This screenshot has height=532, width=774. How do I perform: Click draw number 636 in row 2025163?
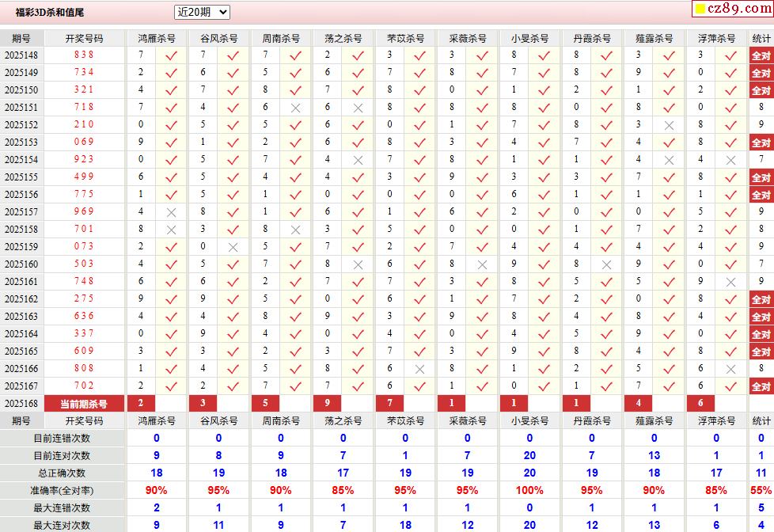click(84, 316)
